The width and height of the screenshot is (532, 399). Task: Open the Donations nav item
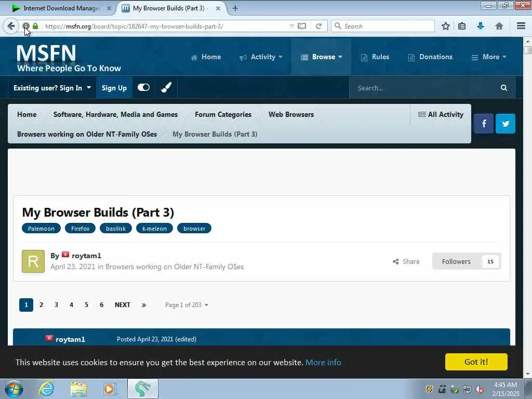(430, 57)
